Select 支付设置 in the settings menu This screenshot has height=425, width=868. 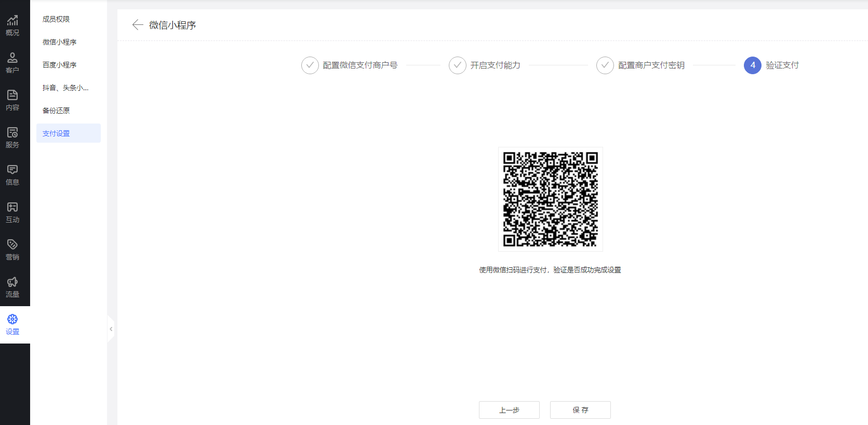69,133
